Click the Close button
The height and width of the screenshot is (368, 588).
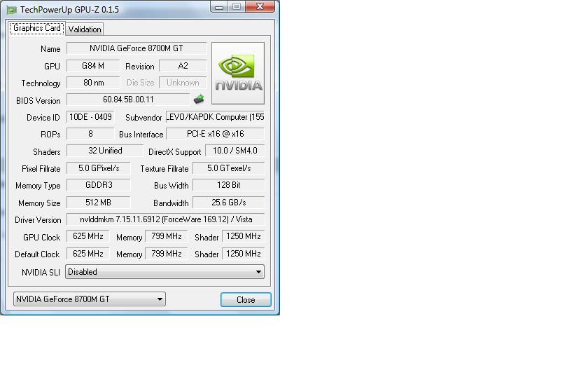pos(246,300)
